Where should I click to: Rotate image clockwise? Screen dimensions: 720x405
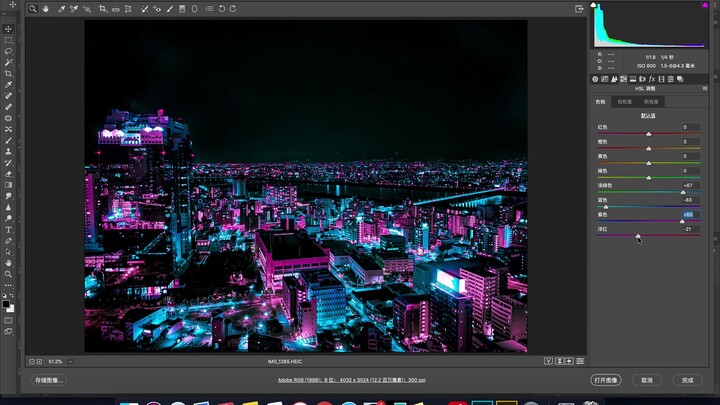233,9
